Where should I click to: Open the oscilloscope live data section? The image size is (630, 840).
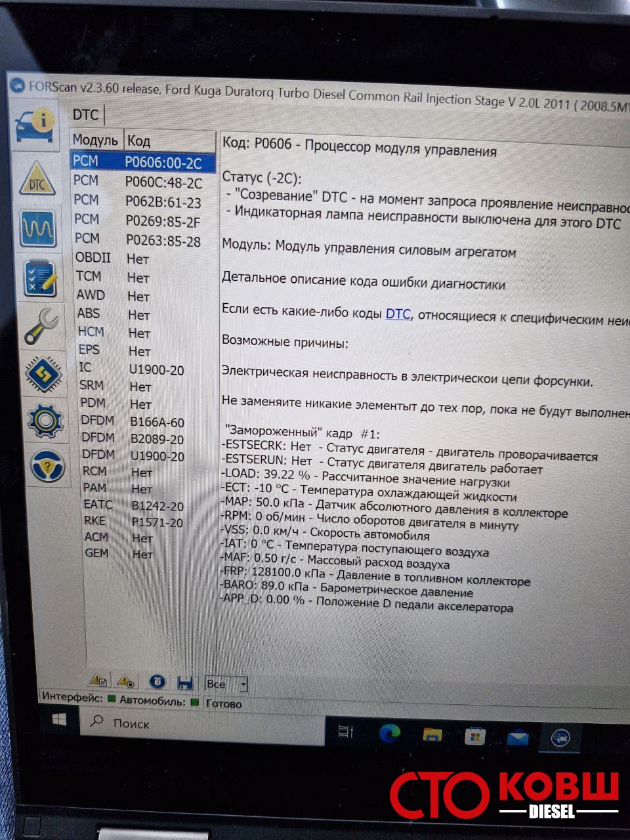click(39, 228)
